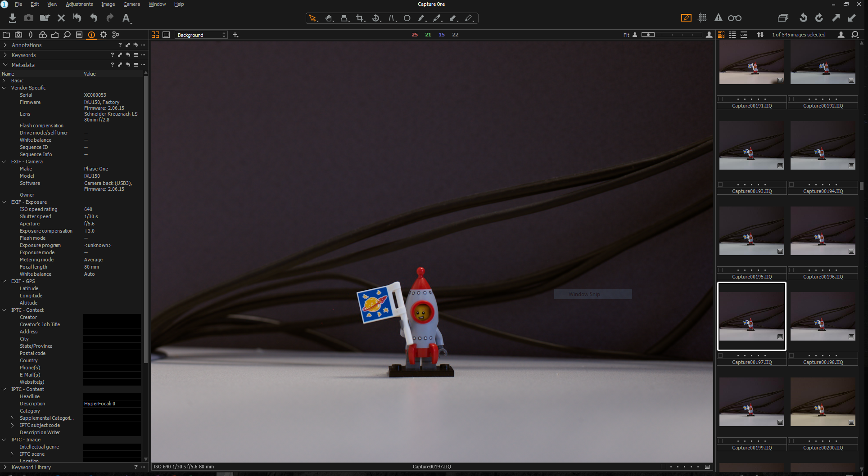This screenshot has width=868, height=476.
Task: Expand the Basic metadata section
Action: click(x=5, y=81)
